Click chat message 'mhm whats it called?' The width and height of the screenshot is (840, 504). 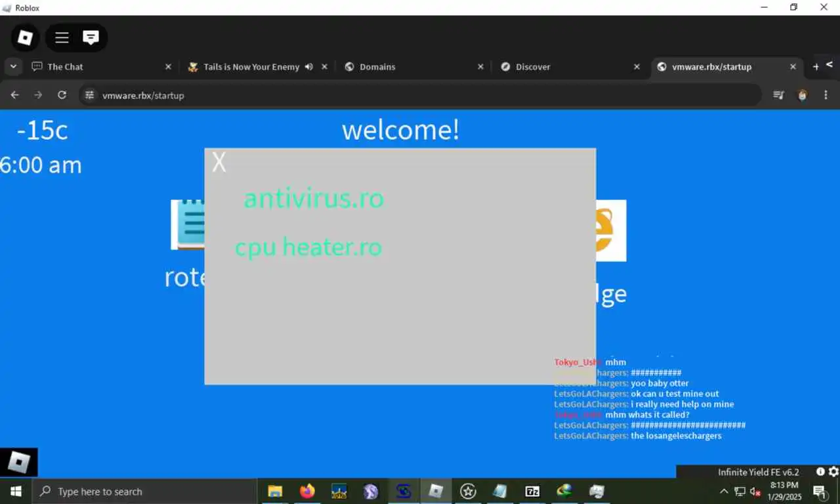[x=647, y=415]
